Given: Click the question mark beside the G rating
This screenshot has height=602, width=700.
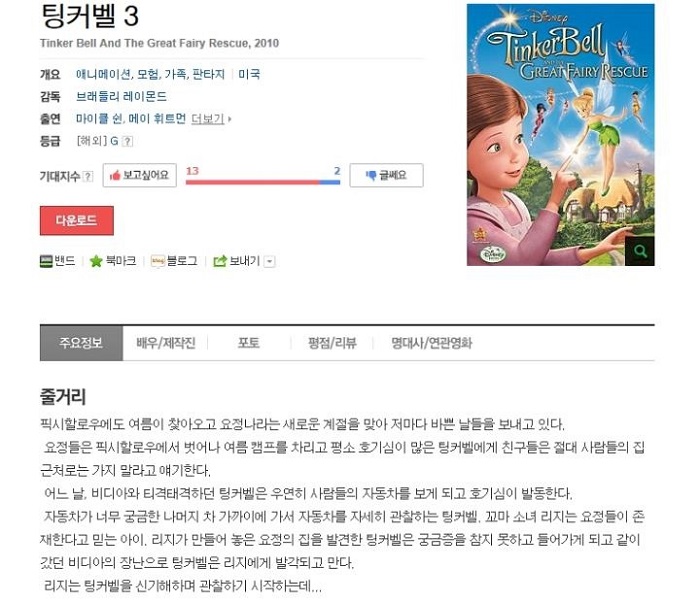Looking at the screenshot, I should click(127, 142).
